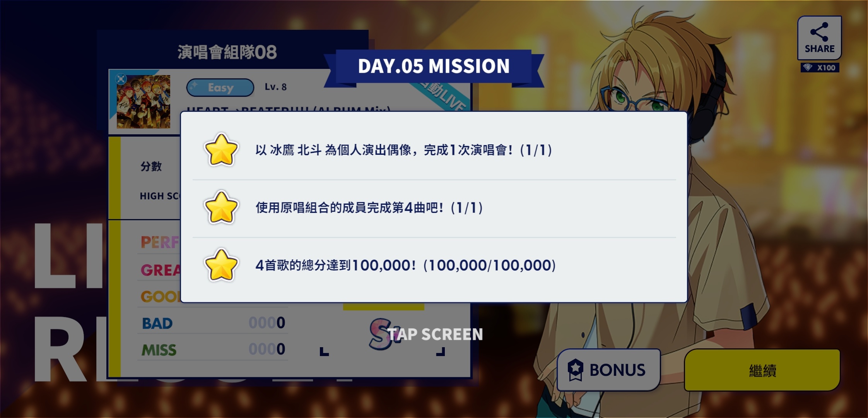Click the third mission gold star
Viewport: 868px width, 418px height.
pos(221,265)
